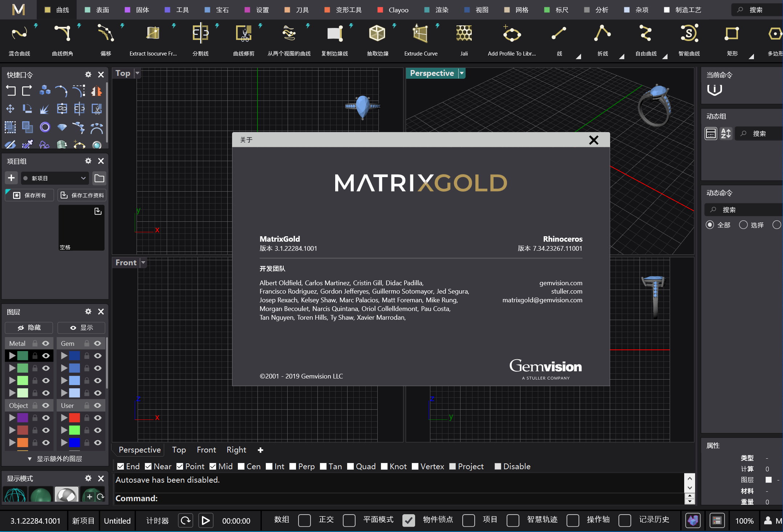Click the red User layer color swatch

pos(74,418)
